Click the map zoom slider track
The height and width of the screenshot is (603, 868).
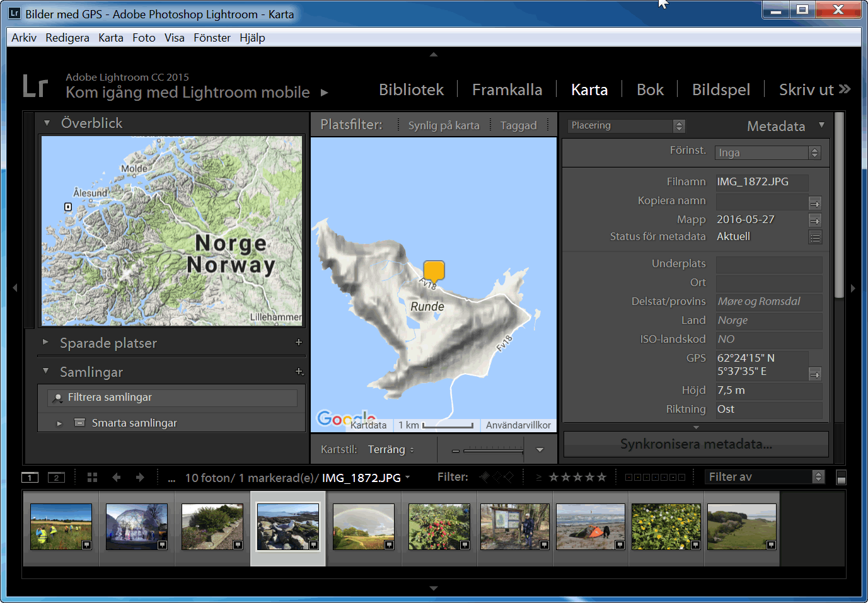point(493,450)
